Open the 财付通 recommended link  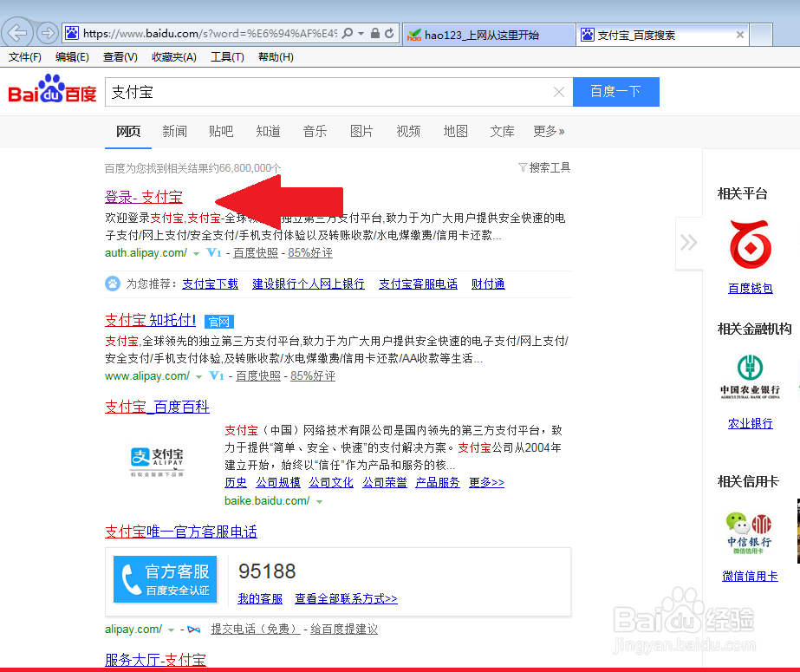point(488,284)
